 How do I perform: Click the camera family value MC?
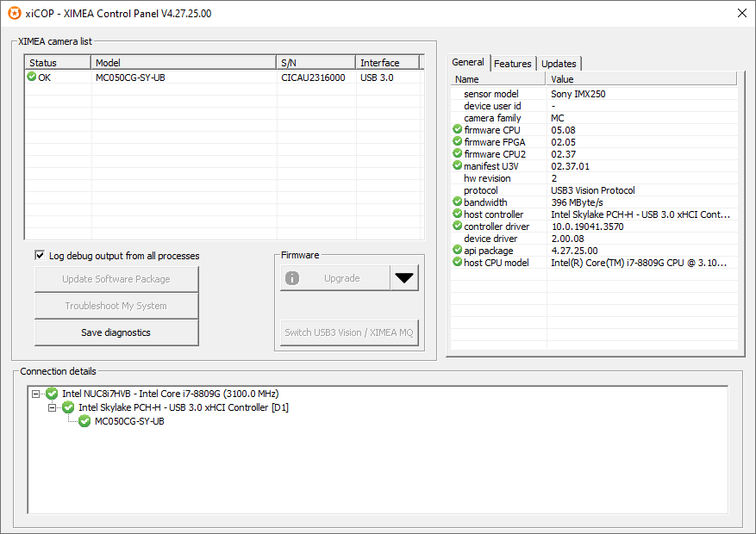558,118
